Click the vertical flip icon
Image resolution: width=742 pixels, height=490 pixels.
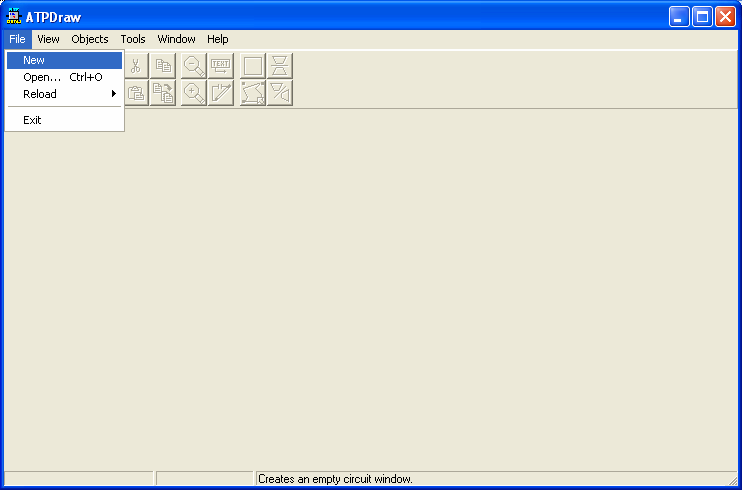(x=280, y=66)
